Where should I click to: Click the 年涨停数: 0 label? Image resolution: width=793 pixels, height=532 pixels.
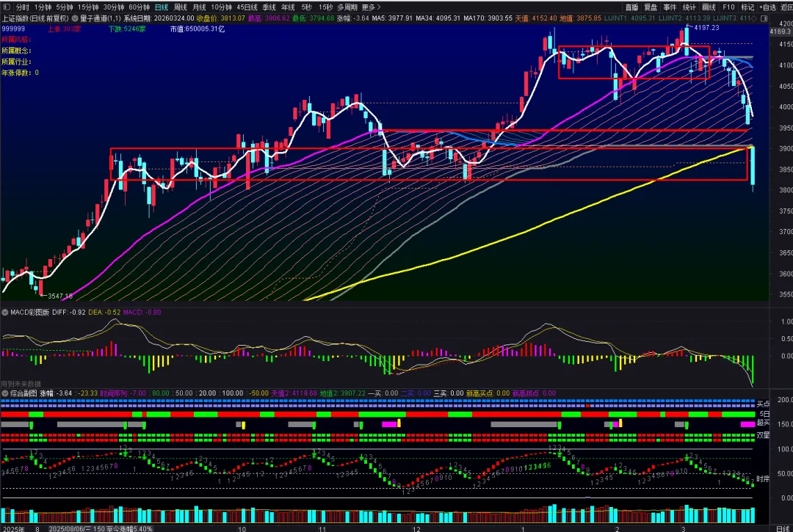[21, 73]
